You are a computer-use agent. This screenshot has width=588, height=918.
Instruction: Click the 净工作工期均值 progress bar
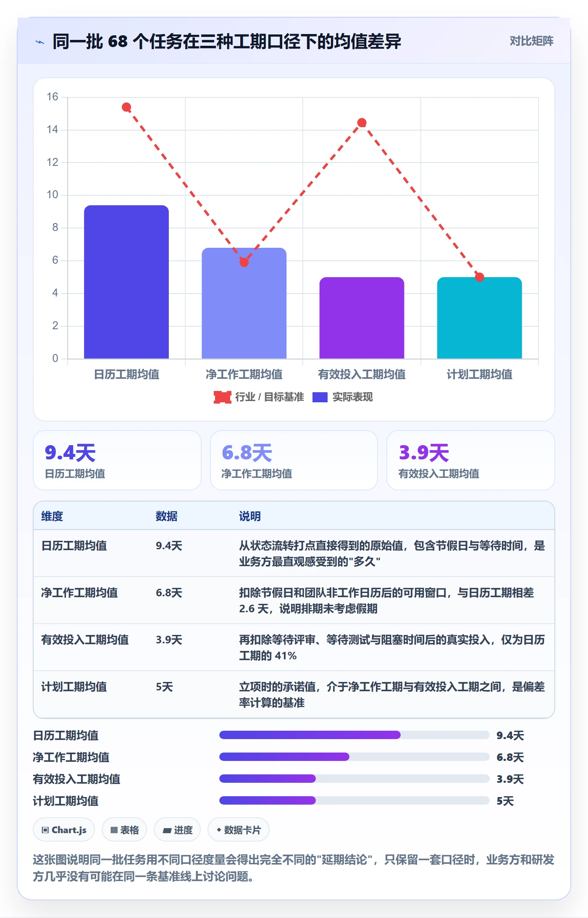pos(354,757)
